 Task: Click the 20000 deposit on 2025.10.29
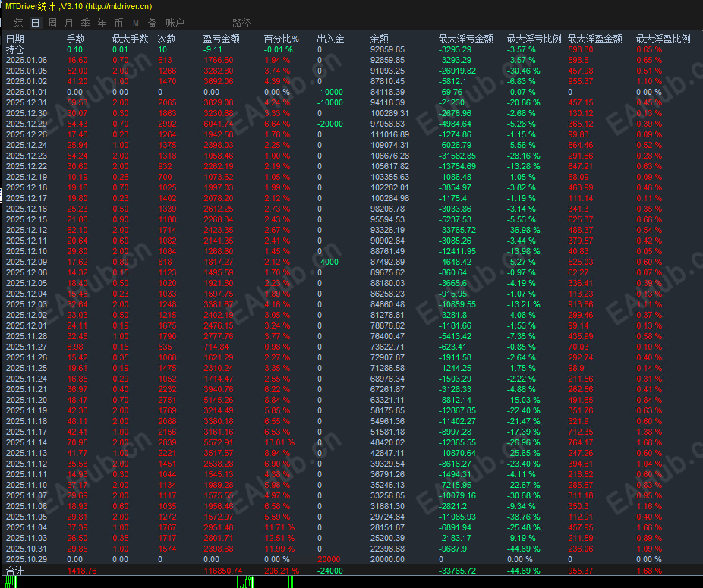[329, 559]
